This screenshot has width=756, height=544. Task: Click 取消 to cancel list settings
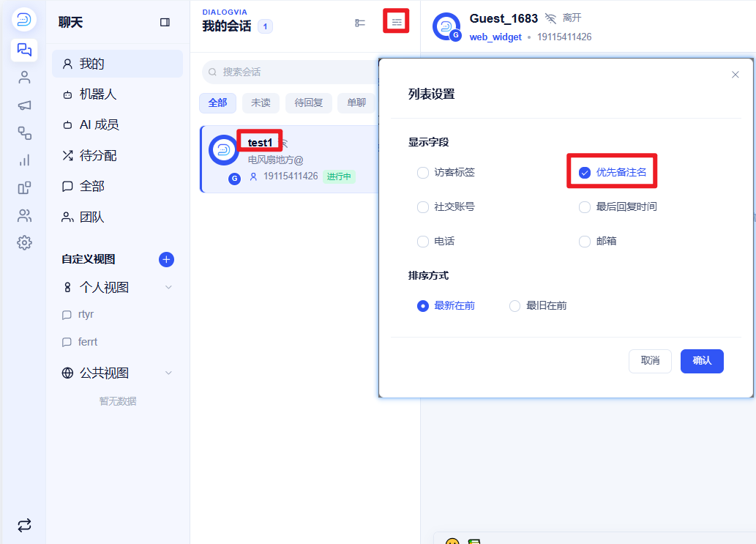[650, 361]
